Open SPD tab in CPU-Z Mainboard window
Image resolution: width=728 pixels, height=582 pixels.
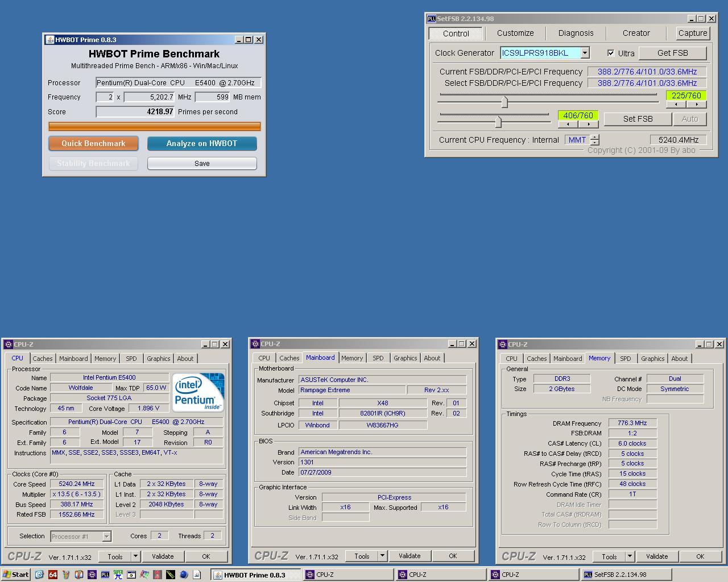point(378,358)
